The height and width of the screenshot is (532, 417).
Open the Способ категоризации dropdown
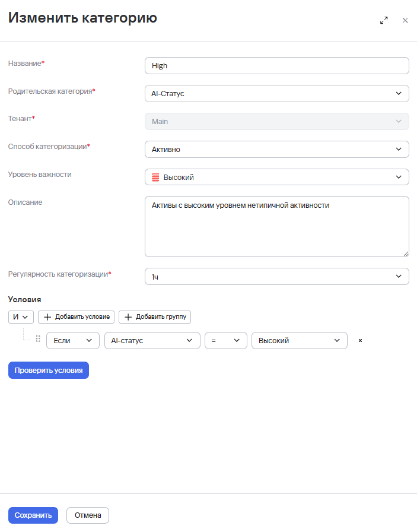pyautogui.click(x=277, y=149)
